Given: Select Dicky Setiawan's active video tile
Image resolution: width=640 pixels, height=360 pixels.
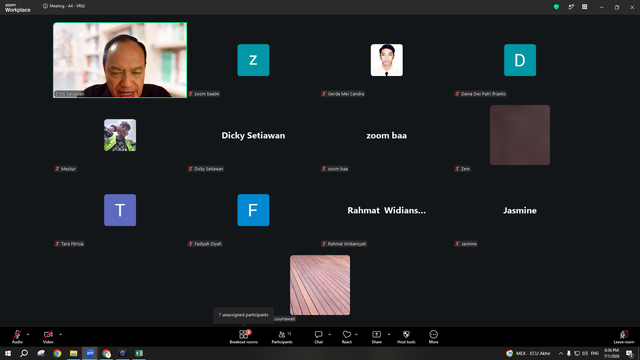Looking at the screenshot, I should tap(120, 60).
